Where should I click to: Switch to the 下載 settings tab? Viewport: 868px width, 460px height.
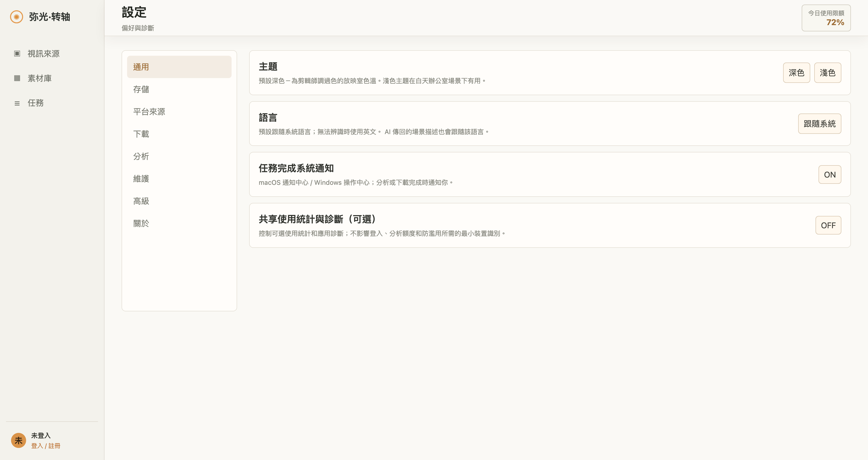click(179, 134)
